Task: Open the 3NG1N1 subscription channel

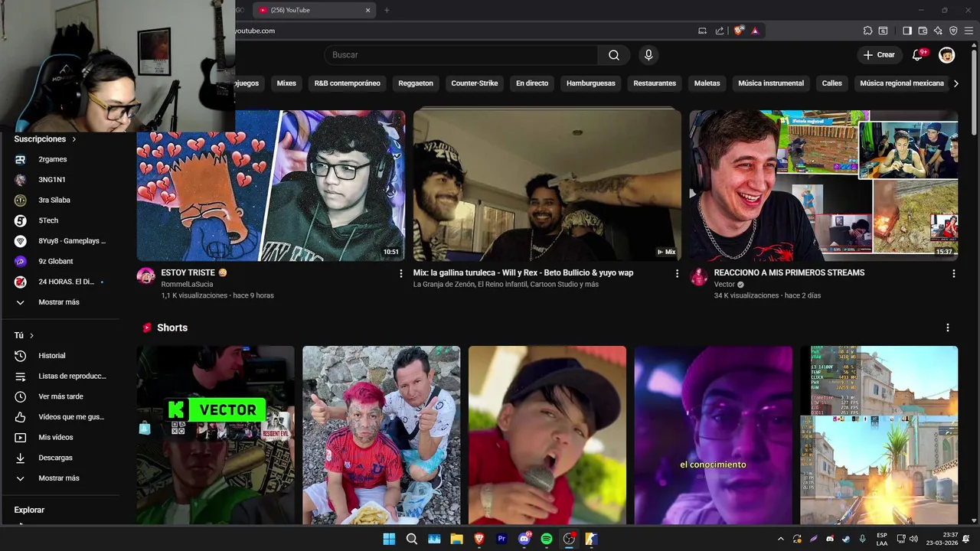Action: [61, 180]
